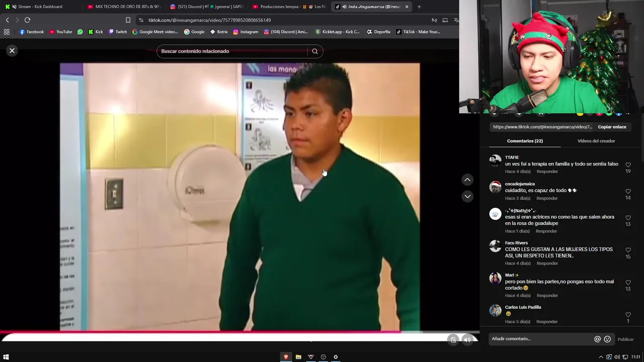Image resolution: width=644 pixels, height=362 pixels.
Task: Like Carlos Luis Padilla's comment heart
Action: pyautogui.click(x=628, y=315)
